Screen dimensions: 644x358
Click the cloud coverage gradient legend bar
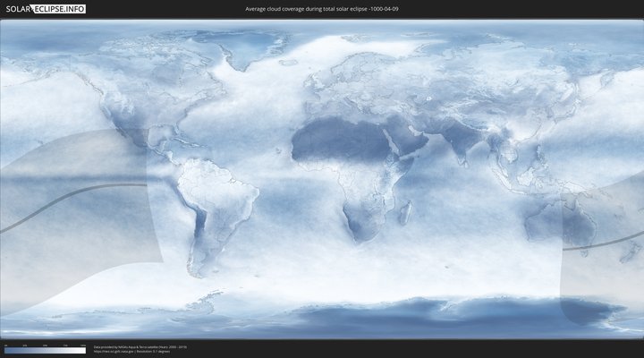[45, 351]
